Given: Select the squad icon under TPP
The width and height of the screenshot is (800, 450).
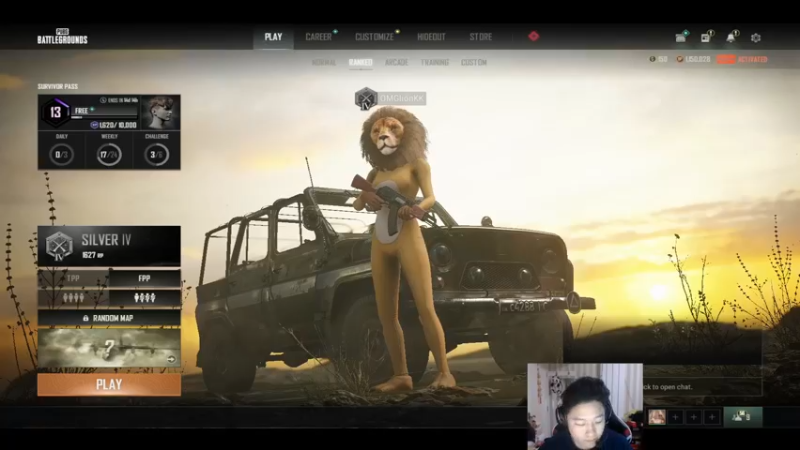Looking at the screenshot, I should pos(73,297).
